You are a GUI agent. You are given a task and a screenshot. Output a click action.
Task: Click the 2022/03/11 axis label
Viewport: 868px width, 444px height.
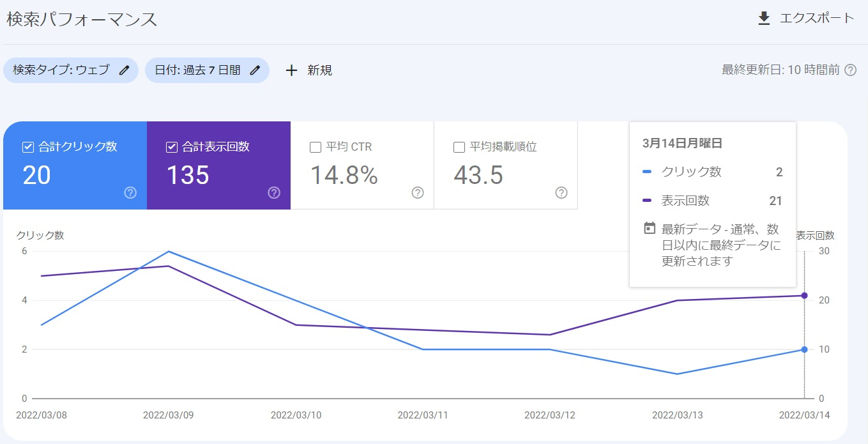423,415
